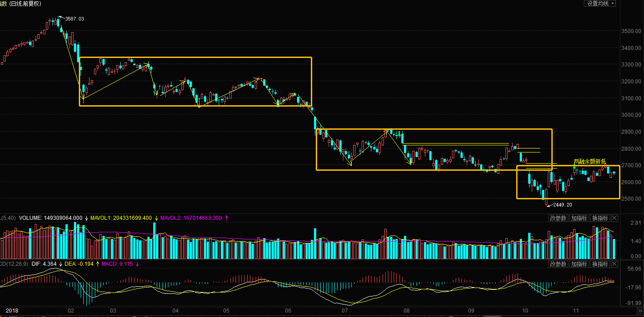The image size is (644, 317).
Task: Close the volume indicator panel
Action: (615, 218)
